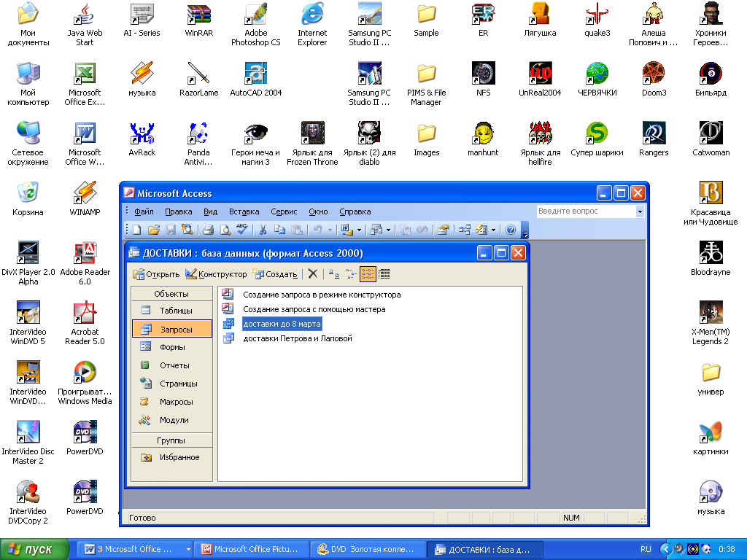The width and height of the screenshot is (747, 560).
Task: Open the Relationships diagram icon
Action: pyautogui.click(x=465, y=230)
